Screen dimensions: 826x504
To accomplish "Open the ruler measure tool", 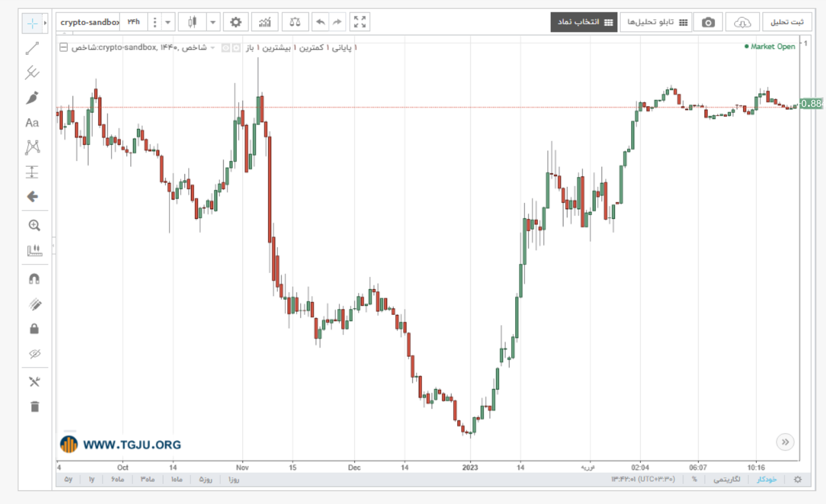I will click(34, 250).
